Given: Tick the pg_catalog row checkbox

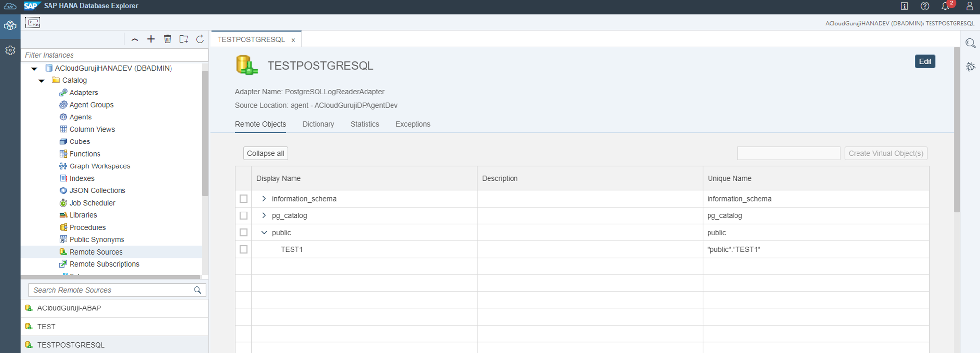Looking at the screenshot, I should 244,215.
